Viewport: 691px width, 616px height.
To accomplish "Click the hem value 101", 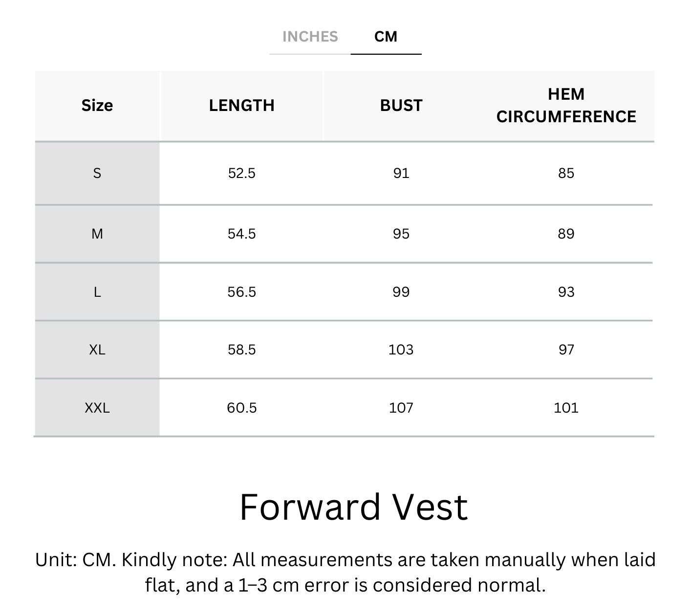I will (566, 408).
